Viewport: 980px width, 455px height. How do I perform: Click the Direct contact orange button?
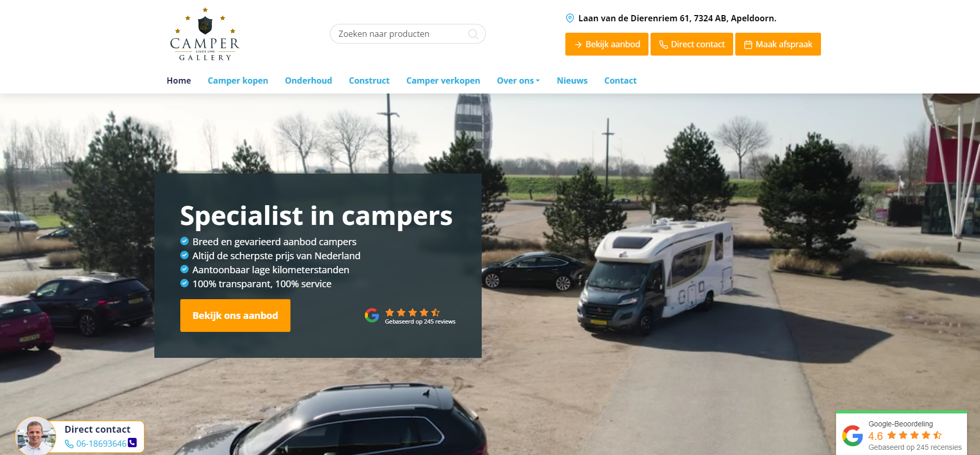coord(692,44)
